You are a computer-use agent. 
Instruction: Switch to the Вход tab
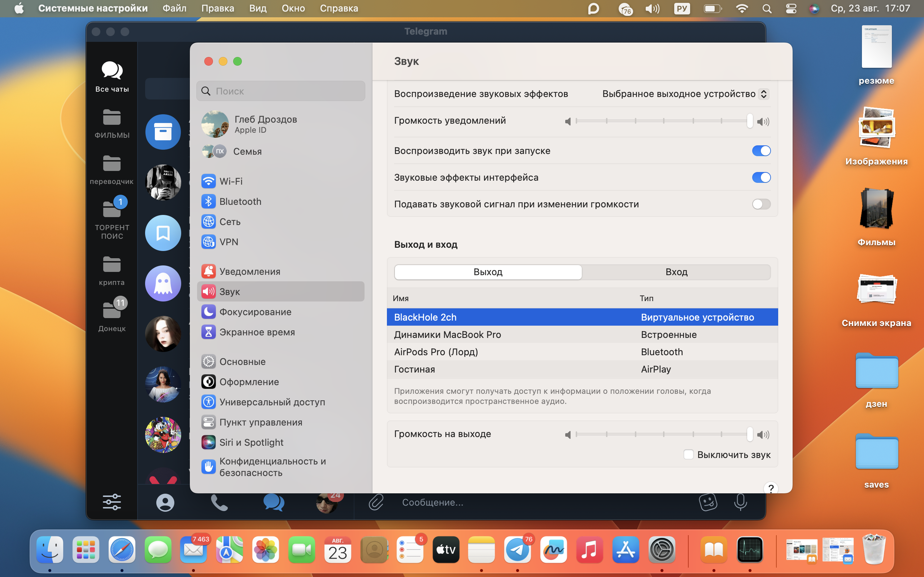676,272
